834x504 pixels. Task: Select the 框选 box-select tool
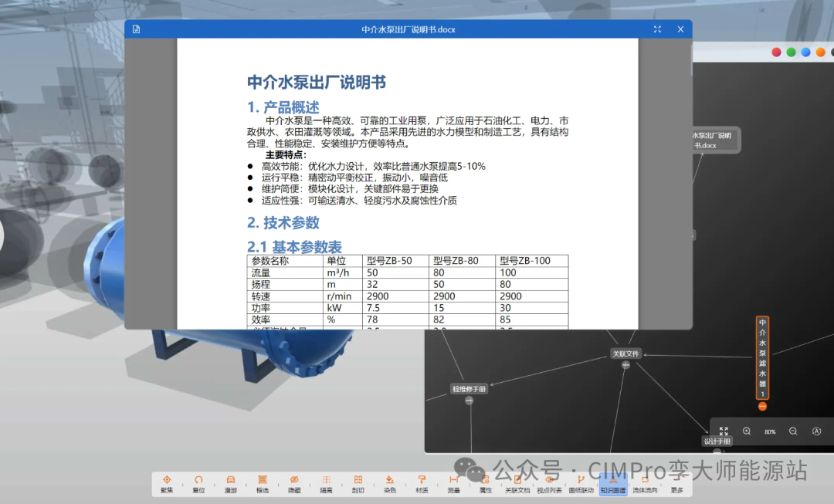pyautogui.click(x=261, y=483)
